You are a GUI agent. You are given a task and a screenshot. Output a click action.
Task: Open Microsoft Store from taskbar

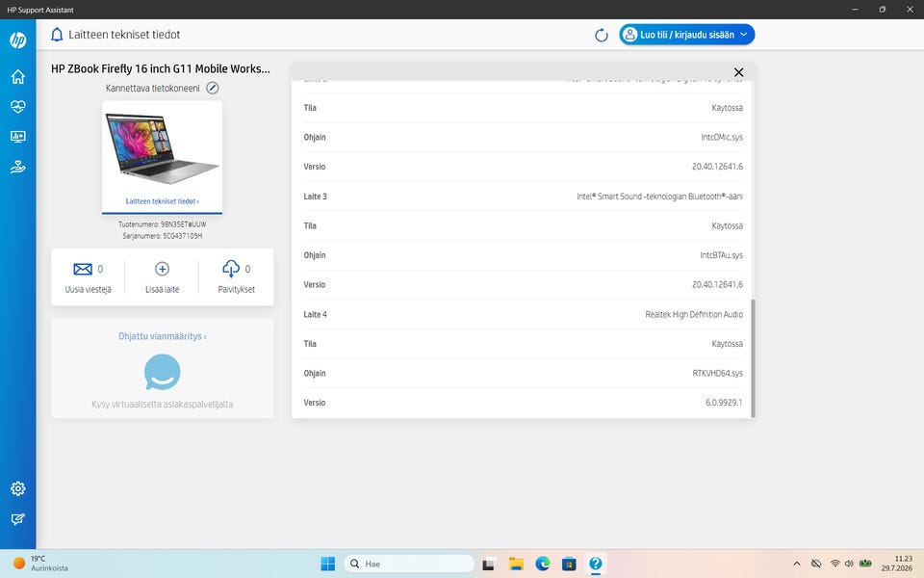(x=569, y=564)
